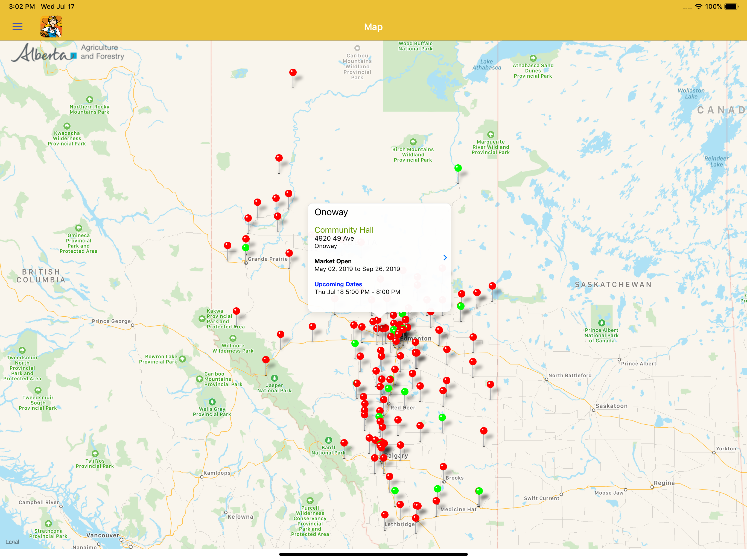Click the Wi-Fi indicator in status bar
This screenshot has height=560, width=747.
point(699,7)
